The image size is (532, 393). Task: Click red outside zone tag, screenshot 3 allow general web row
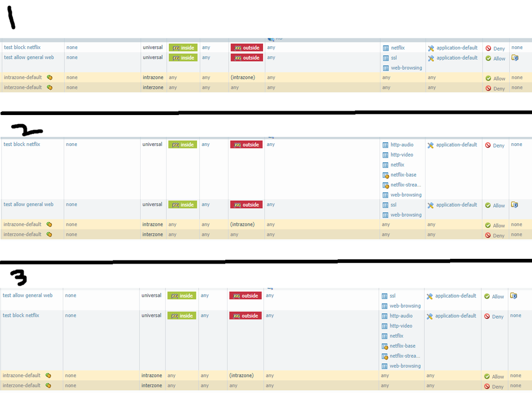(245, 296)
